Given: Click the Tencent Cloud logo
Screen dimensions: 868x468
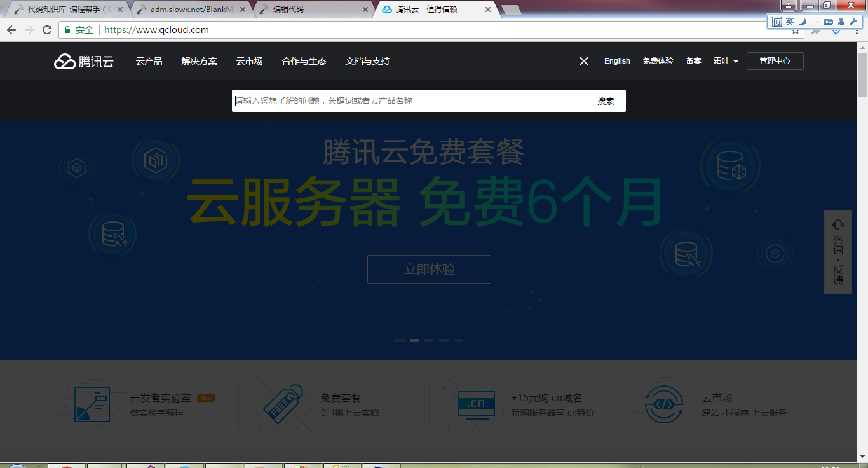Looking at the screenshot, I should point(84,61).
